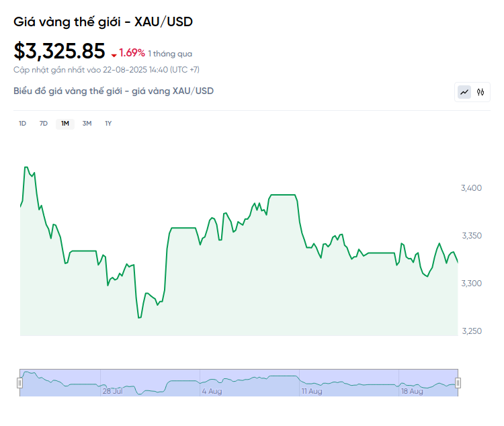Select the 7D time range

tap(44, 124)
